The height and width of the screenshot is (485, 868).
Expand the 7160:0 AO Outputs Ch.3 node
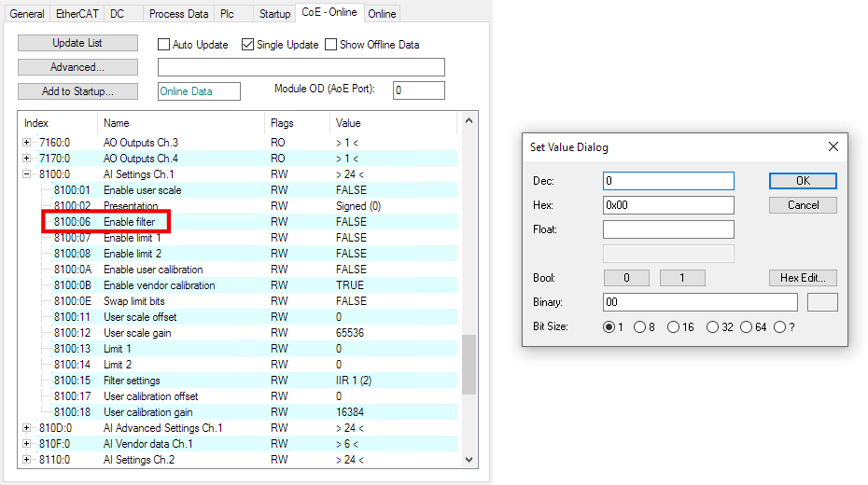pos(26,142)
